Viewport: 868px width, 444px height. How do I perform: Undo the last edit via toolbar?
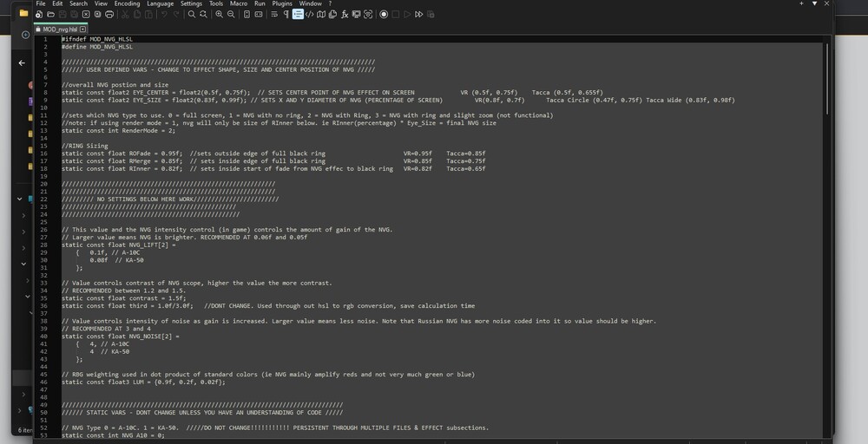164,15
